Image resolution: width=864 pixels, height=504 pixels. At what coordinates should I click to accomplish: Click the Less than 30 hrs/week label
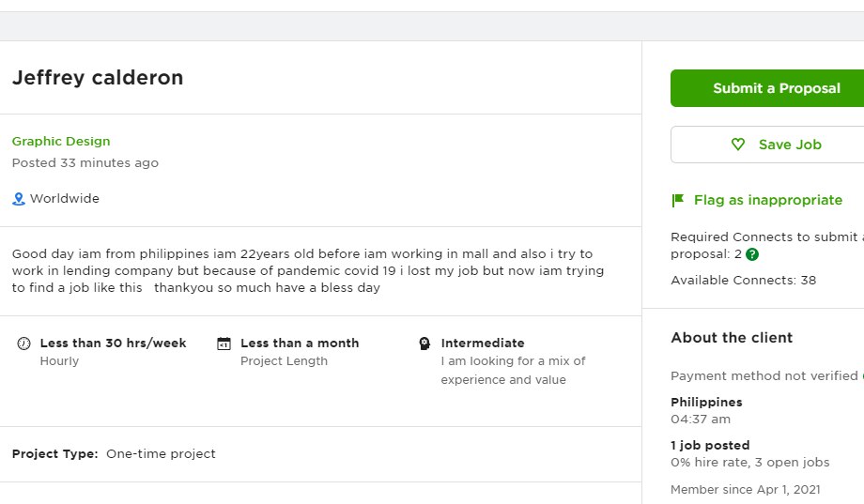[113, 343]
